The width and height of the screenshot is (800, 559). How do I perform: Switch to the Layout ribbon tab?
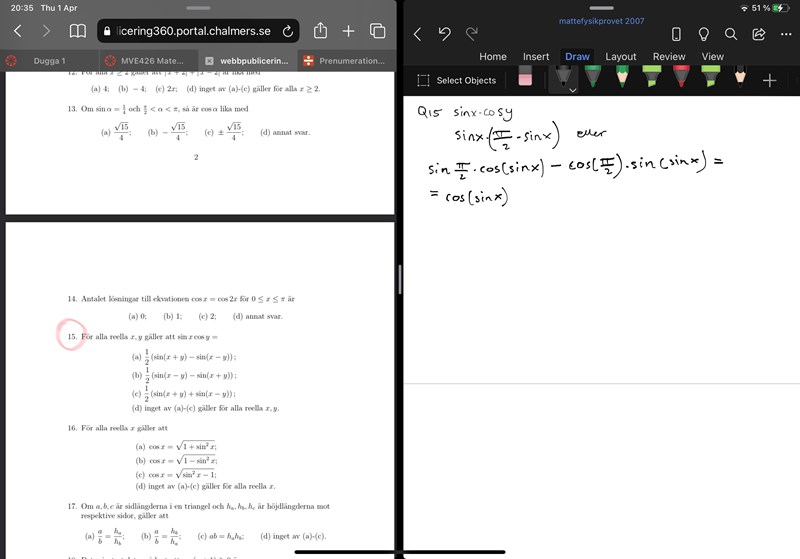tap(620, 57)
